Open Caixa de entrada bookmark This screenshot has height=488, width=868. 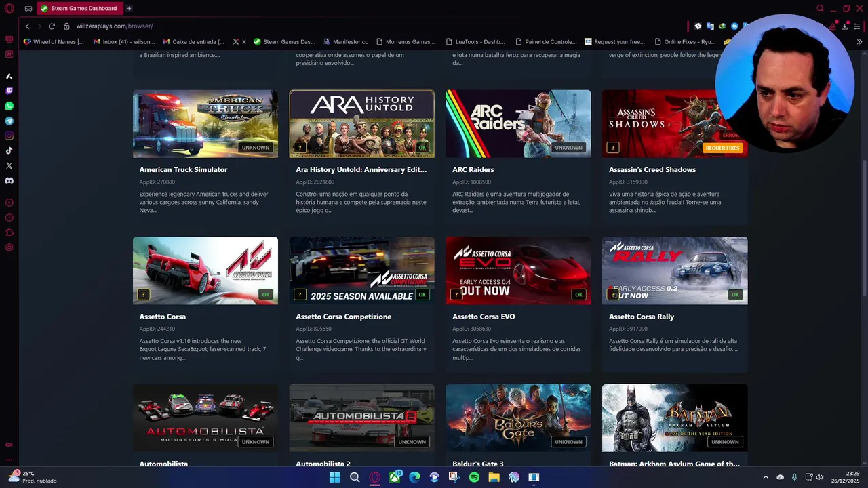[x=193, y=41]
